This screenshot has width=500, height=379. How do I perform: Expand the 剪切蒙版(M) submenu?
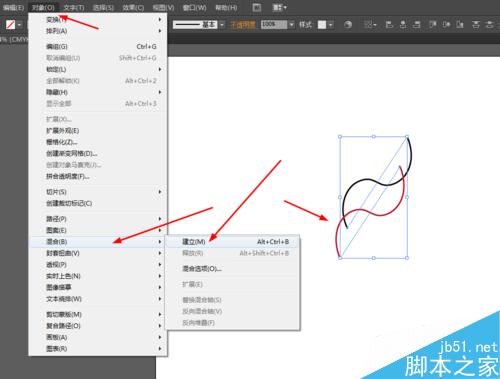(x=98, y=314)
